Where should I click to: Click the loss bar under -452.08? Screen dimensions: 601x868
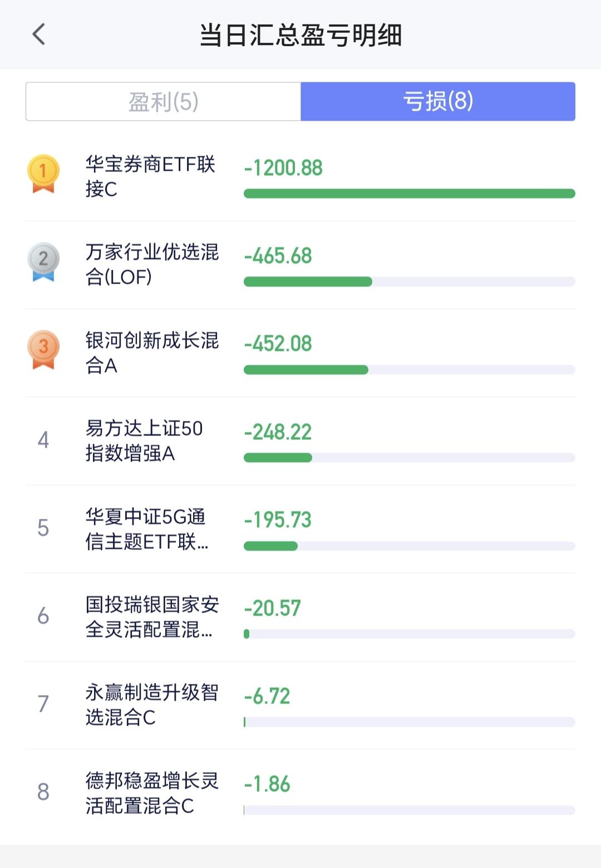pyautogui.click(x=306, y=370)
